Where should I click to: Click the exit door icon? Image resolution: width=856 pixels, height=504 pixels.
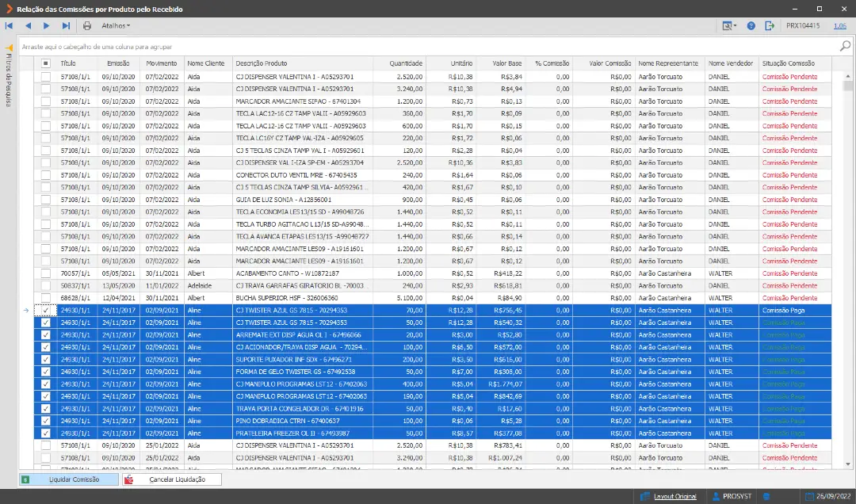[769, 25]
